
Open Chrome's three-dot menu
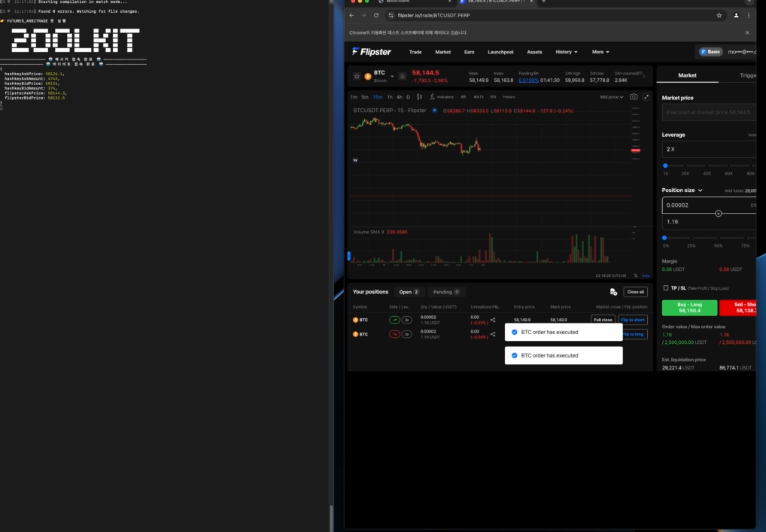749,15
